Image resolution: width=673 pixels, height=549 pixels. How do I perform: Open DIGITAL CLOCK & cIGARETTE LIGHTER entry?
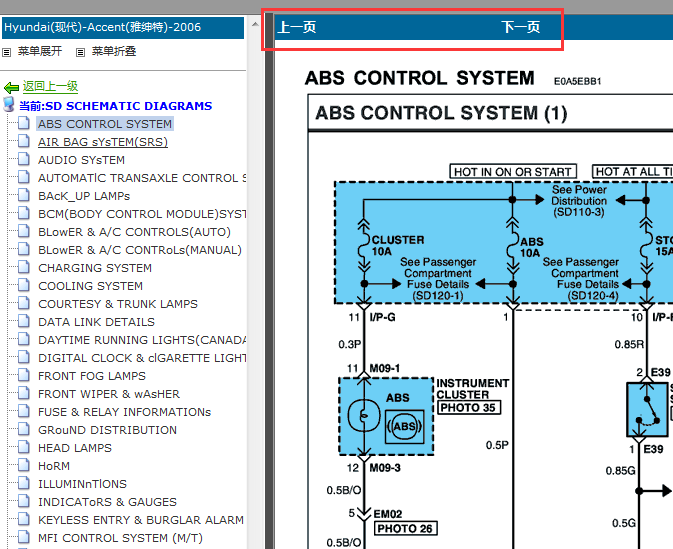tap(142, 358)
